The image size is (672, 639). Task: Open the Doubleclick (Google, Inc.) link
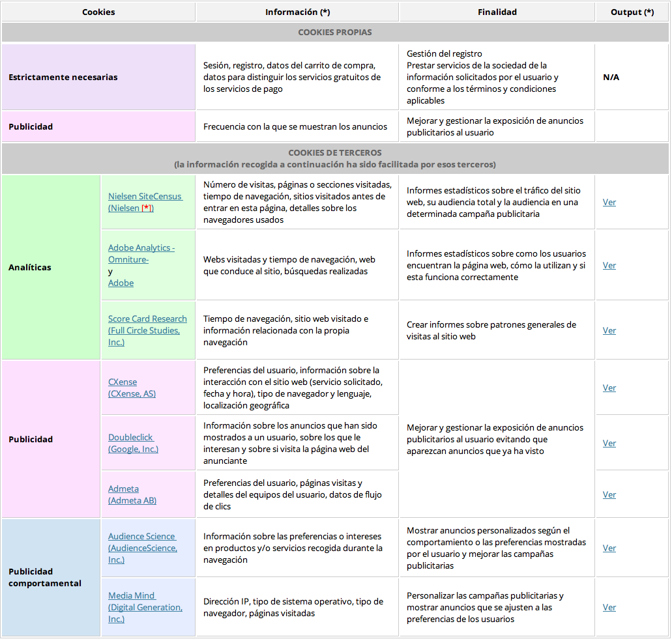pyautogui.click(x=133, y=443)
